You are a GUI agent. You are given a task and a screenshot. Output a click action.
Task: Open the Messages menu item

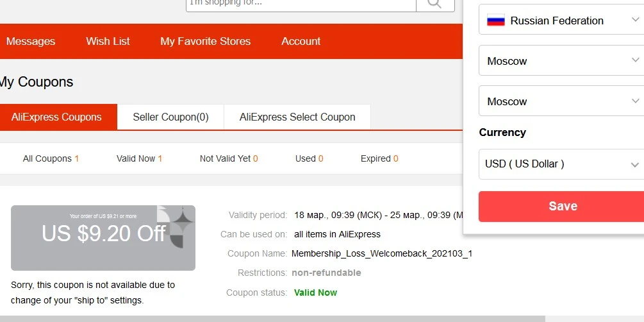31,41
